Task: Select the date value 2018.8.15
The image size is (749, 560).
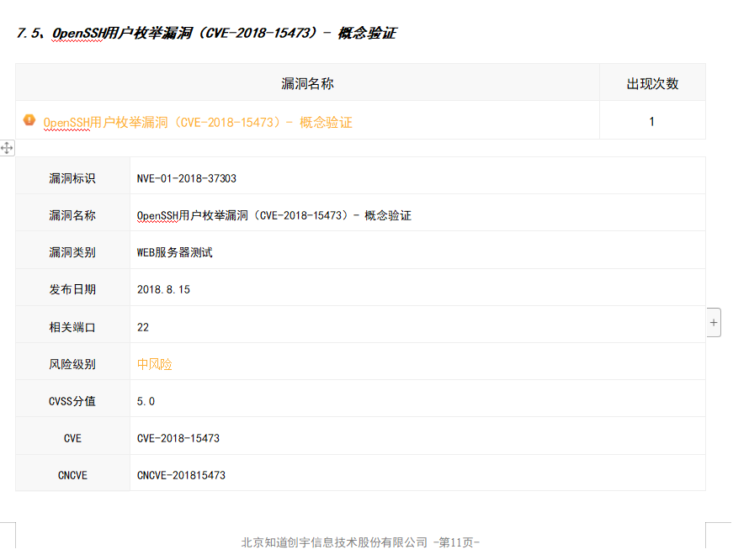Action: (x=163, y=290)
